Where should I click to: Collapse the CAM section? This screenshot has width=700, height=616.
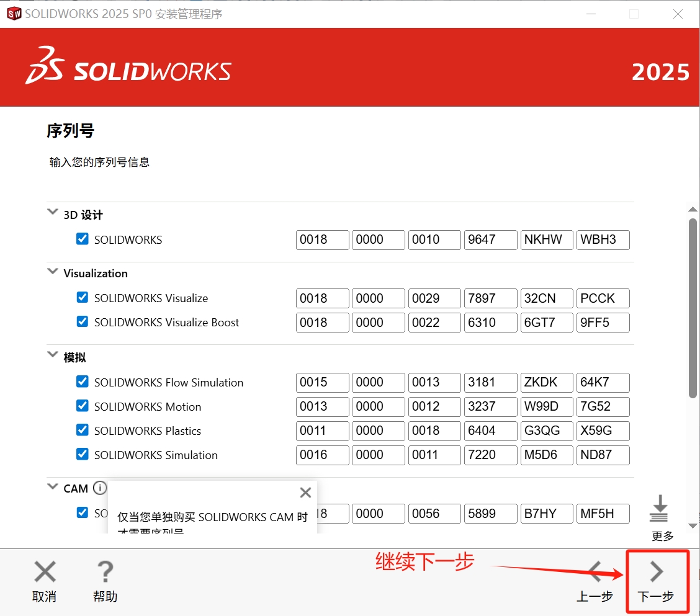(x=53, y=486)
